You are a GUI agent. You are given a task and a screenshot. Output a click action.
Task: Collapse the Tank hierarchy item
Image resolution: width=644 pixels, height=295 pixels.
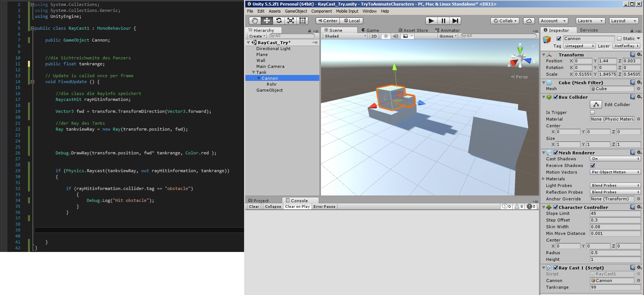[254, 72]
